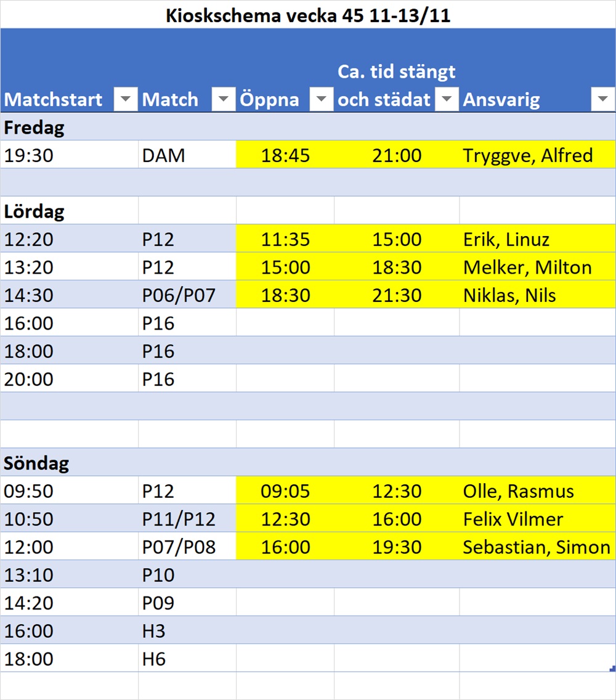
Task: Click the cell 'Felix Vilmer'
Action: coord(513,519)
